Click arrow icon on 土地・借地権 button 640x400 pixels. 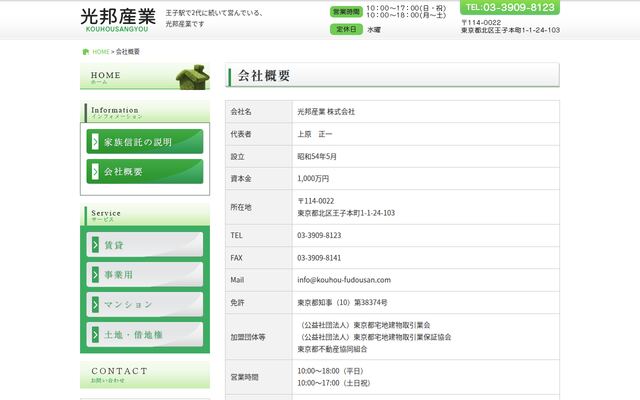coord(95,335)
